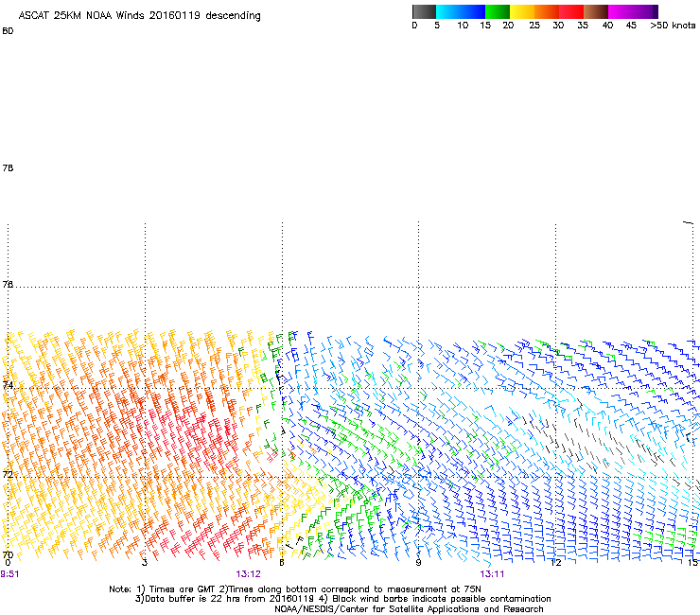Select the cyan-blue 5-15 knots color band
This screenshot has height=615, width=700.
click(461, 11)
